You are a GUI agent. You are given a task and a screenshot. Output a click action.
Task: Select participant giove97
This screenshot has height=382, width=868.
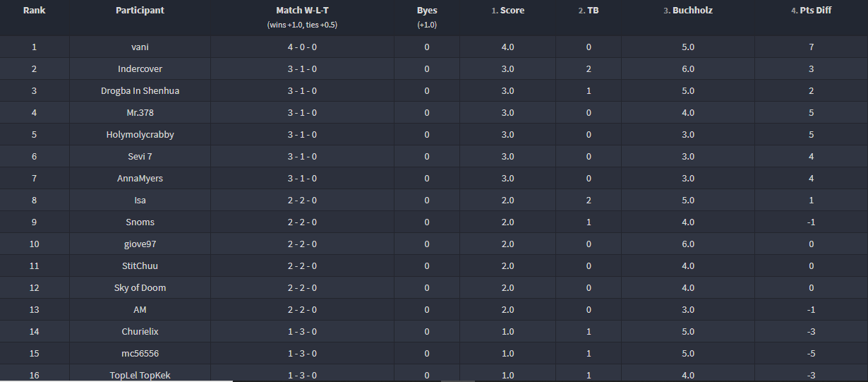tap(140, 244)
